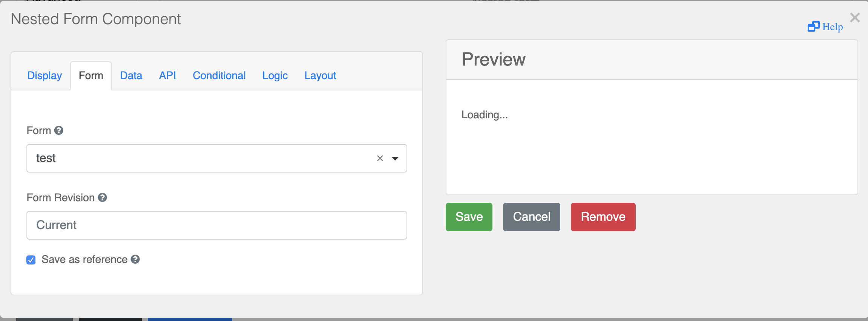Click the Form Revision help icon
The height and width of the screenshot is (321, 868).
(103, 197)
